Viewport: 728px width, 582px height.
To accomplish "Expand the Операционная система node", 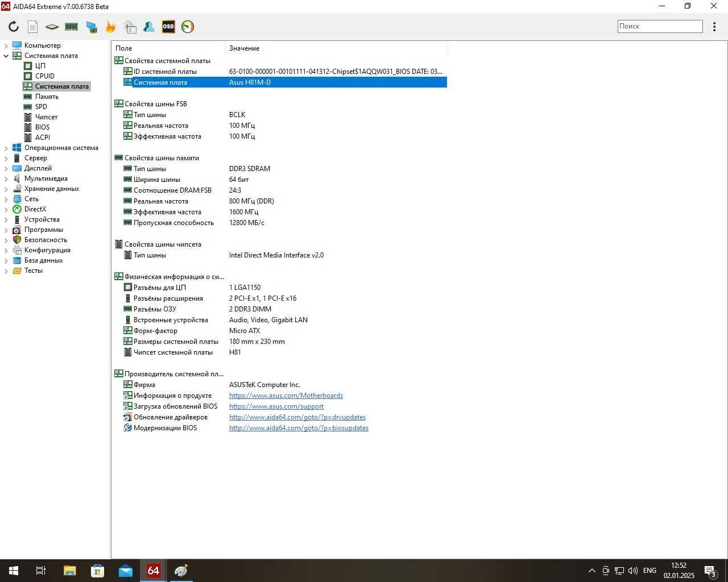I will [6, 148].
